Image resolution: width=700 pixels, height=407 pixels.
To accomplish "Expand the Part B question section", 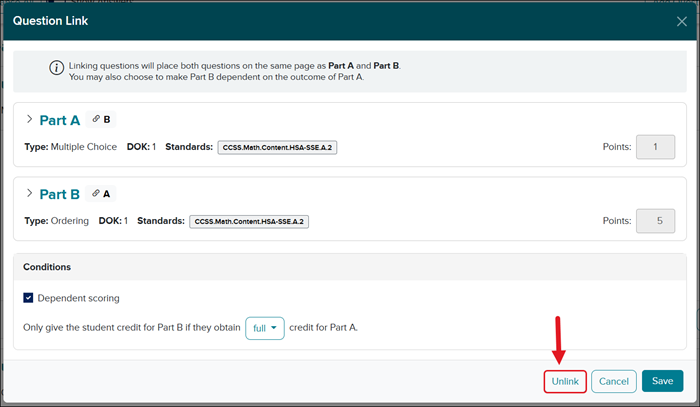I will 28,195.
